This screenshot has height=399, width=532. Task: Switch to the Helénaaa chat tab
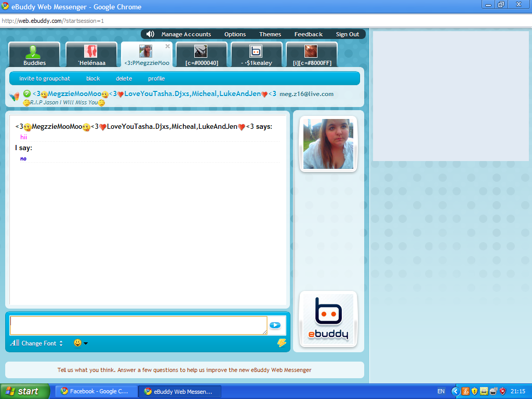pos(91,55)
